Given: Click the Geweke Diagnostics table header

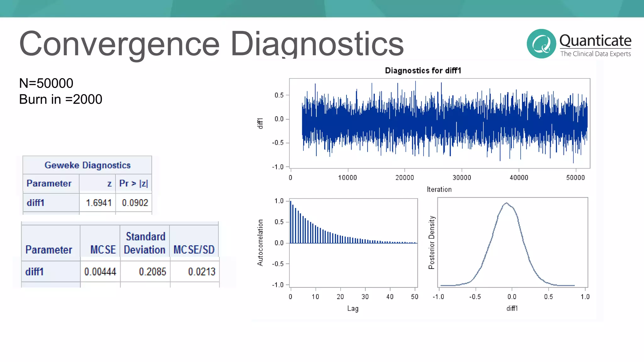Looking at the screenshot, I should [87, 165].
